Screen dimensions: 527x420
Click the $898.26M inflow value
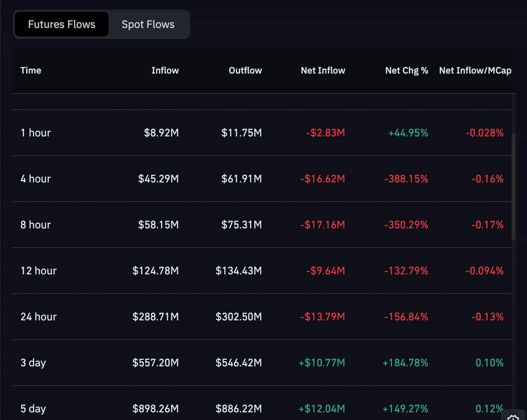[x=155, y=409]
